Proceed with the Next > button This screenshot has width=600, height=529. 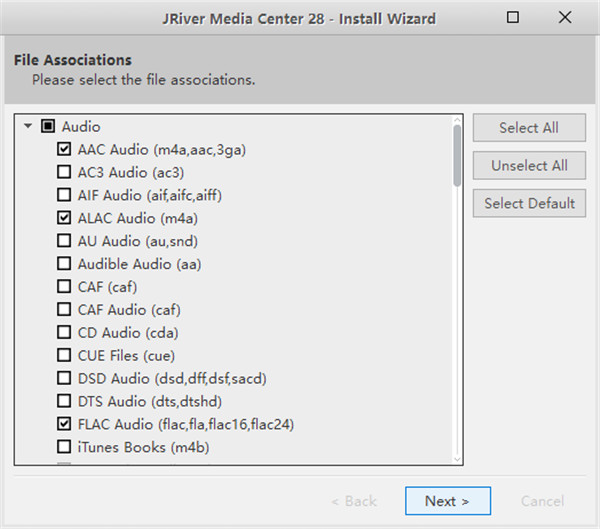pos(447,501)
